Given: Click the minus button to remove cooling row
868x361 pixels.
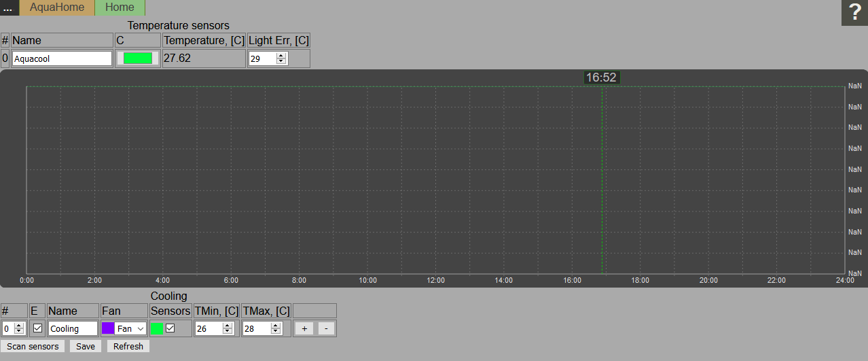Looking at the screenshot, I should [x=326, y=328].
